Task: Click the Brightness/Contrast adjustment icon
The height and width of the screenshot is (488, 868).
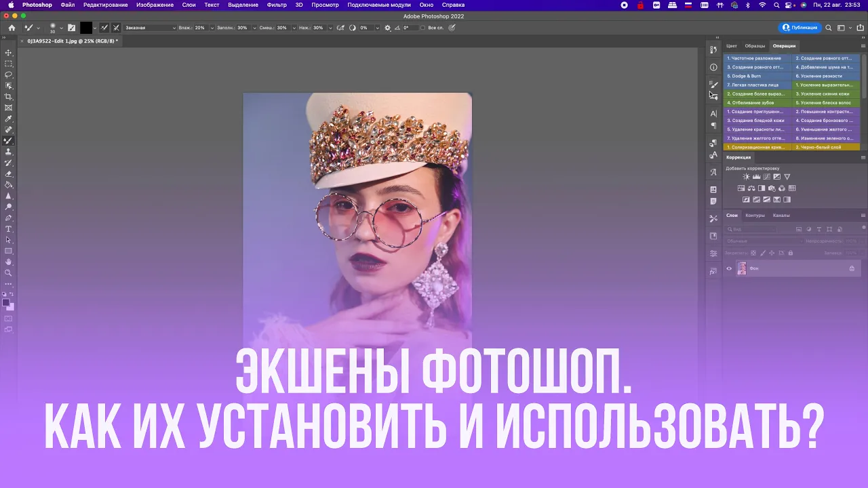Action: 747,177
